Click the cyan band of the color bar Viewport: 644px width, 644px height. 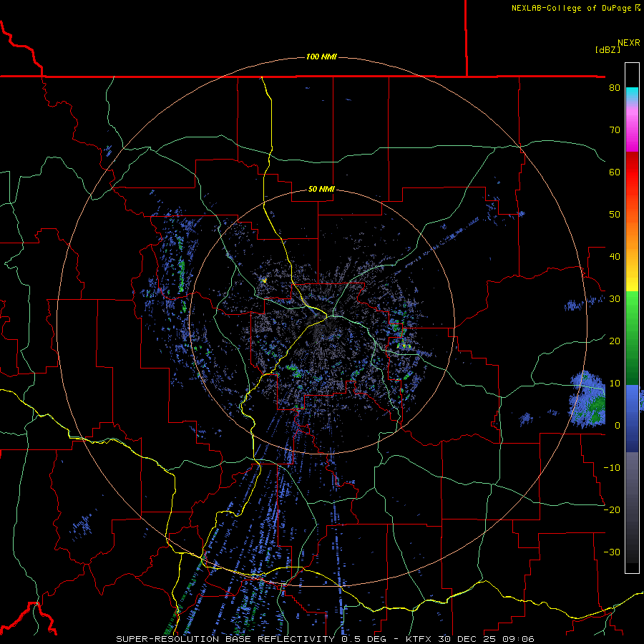(632, 94)
